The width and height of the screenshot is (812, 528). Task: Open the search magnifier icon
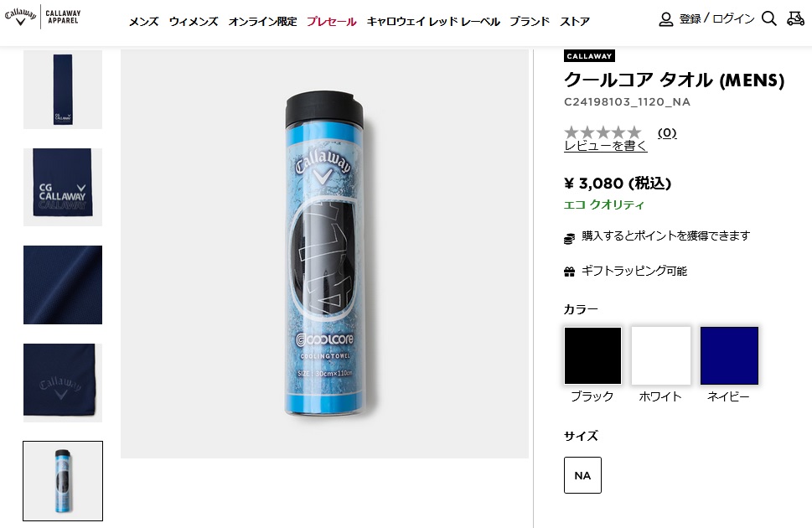click(x=769, y=19)
